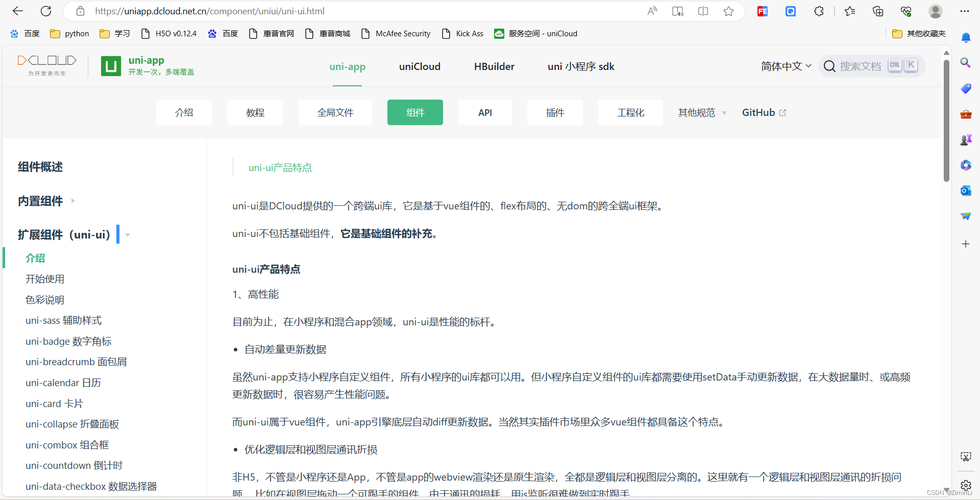Add a sidebar app with plus icon
The height and width of the screenshot is (500, 980).
click(x=966, y=244)
